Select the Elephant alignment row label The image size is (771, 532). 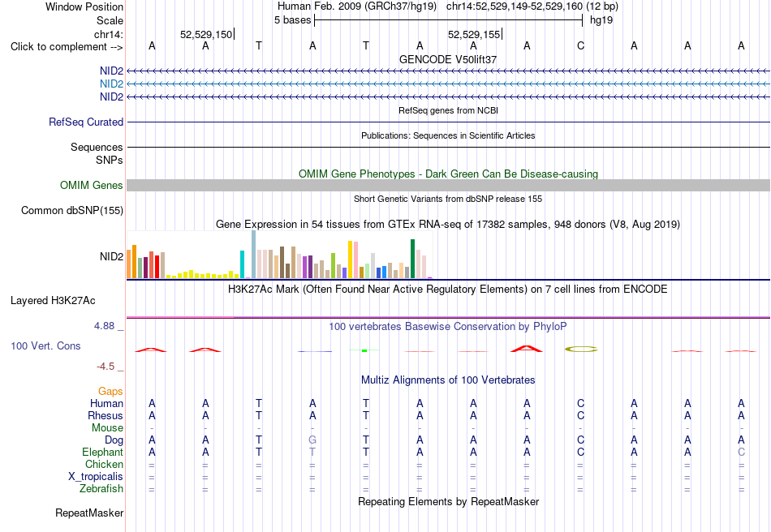(x=102, y=452)
